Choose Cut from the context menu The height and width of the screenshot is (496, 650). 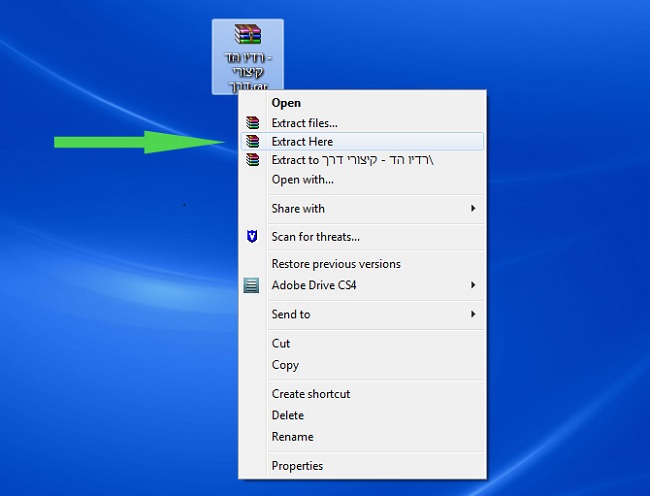pyautogui.click(x=362, y=343)
